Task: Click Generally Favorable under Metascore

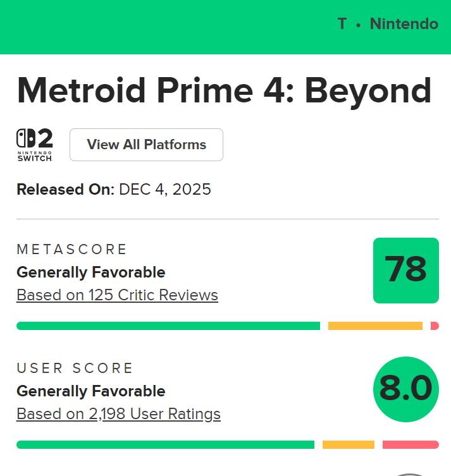Action: [90, 272]
